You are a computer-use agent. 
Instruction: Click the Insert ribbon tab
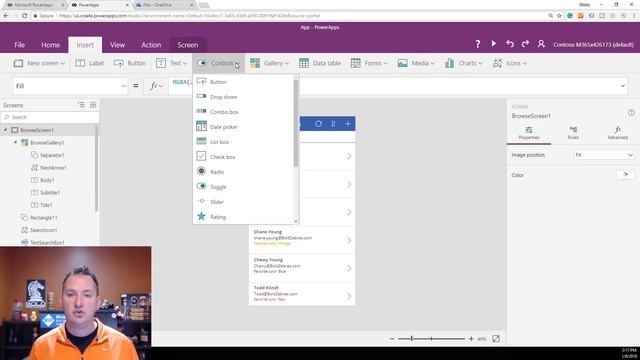(85, 45)
